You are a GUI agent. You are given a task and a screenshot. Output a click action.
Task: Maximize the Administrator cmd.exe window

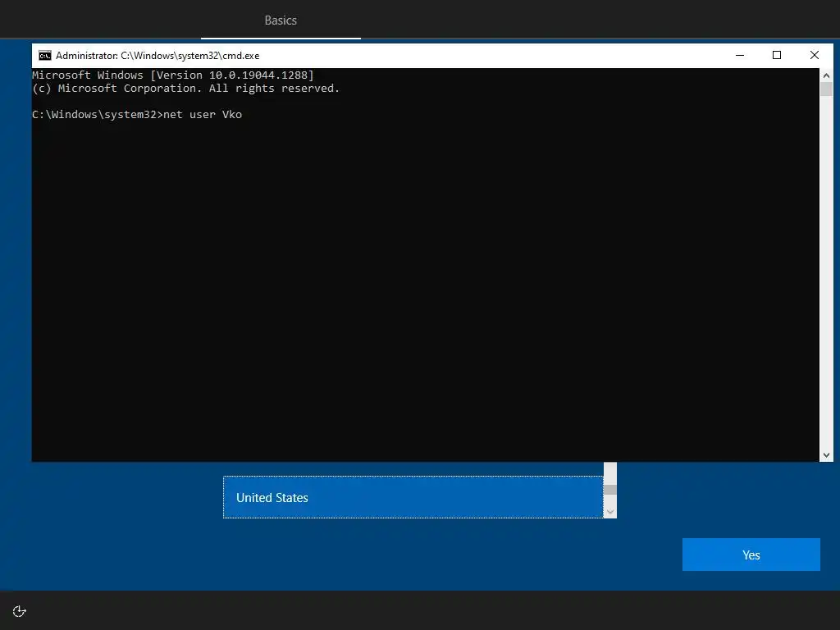[x=777, y=55]
